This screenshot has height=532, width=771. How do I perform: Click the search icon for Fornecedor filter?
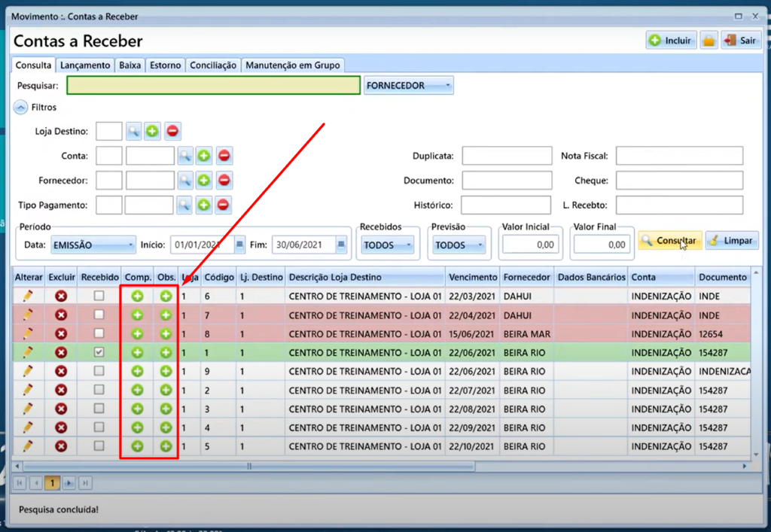185,181
